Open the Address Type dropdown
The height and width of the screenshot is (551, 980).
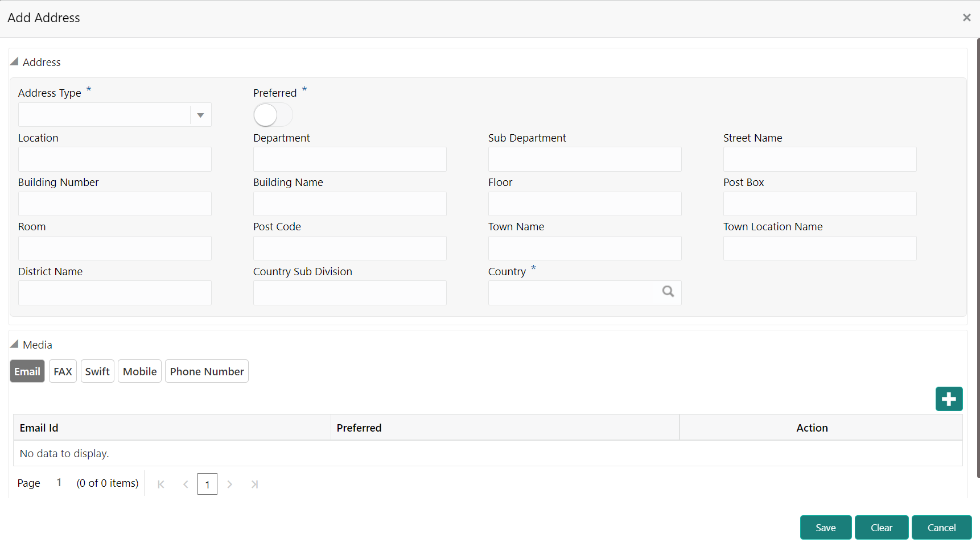tap(200, 115)
